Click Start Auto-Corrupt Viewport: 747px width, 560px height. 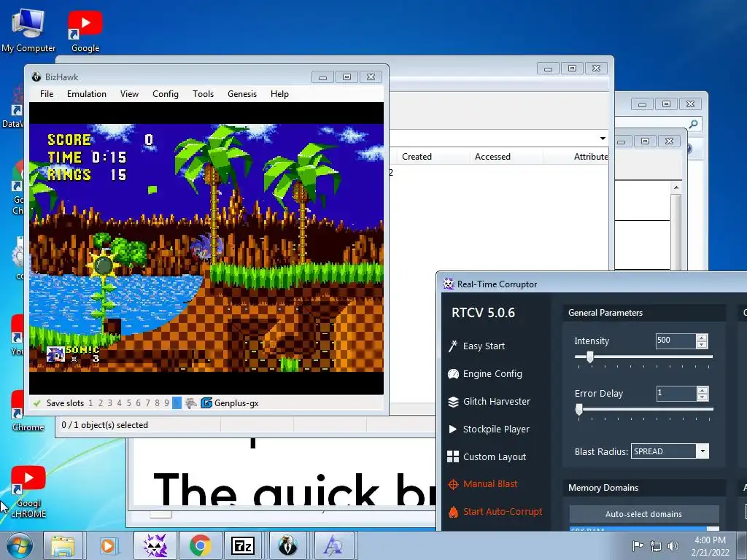[495, 512]
